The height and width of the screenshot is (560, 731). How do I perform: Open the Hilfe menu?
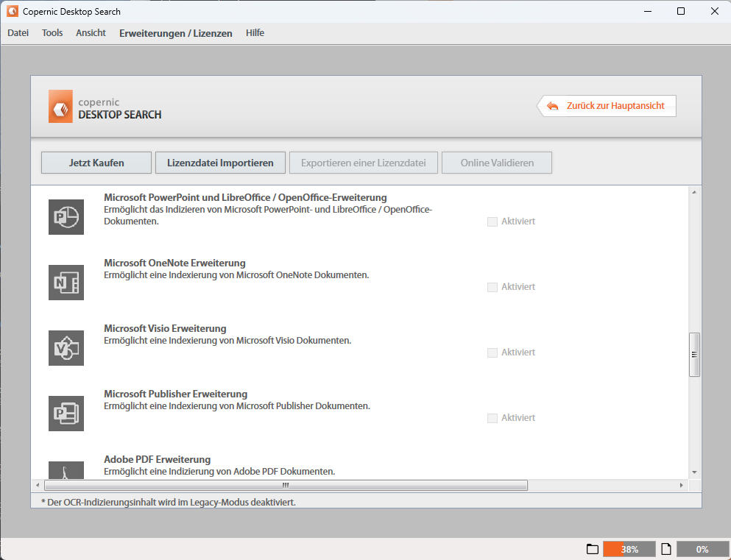click(255, 32)
